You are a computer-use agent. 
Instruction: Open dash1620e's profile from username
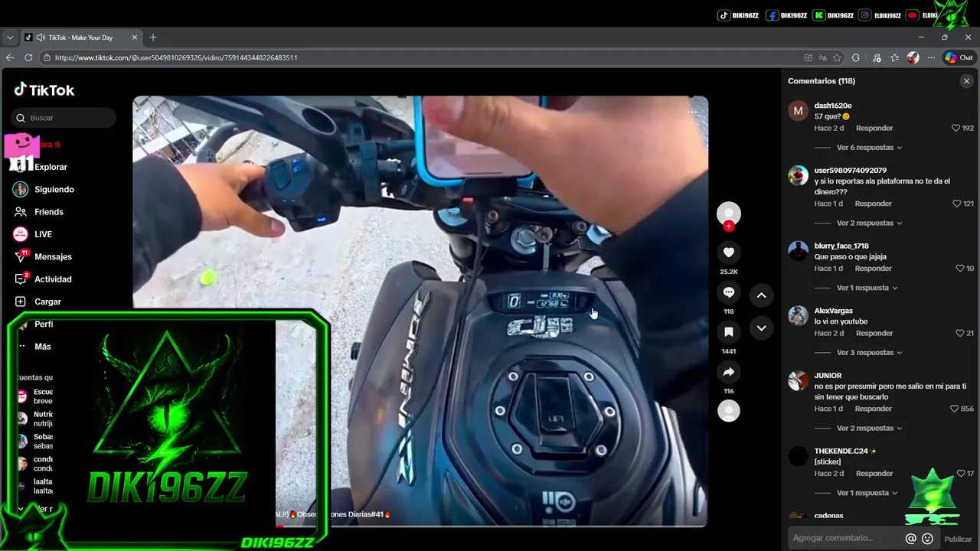tap(833, 106)
